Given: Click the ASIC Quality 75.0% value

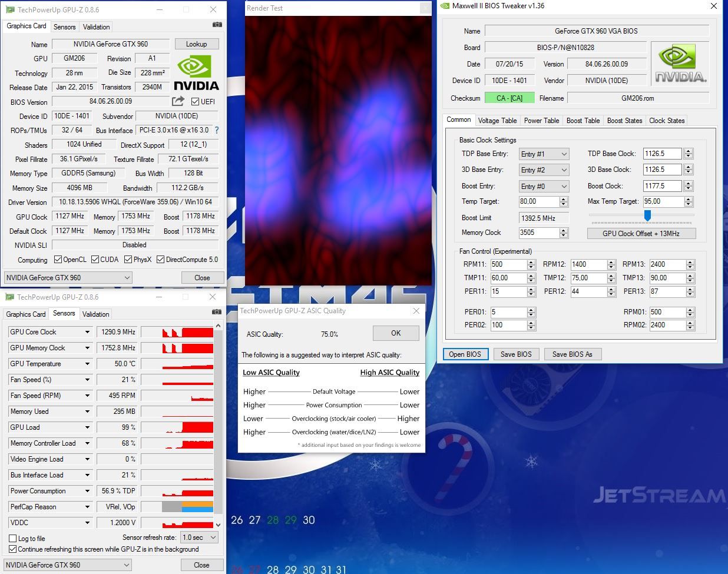Looking at the screenshot, I should point(329,334).
